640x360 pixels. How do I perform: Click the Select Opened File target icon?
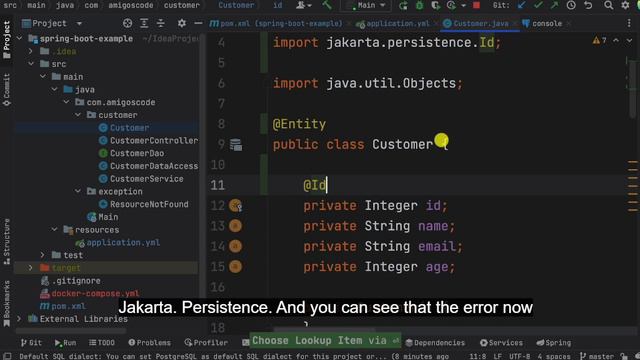click(127, 23)
